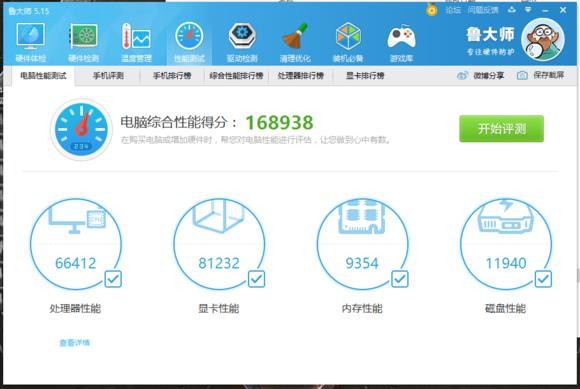Open the 硬件体检 monitor icon
580x389 pixels.
click(30, 37)
